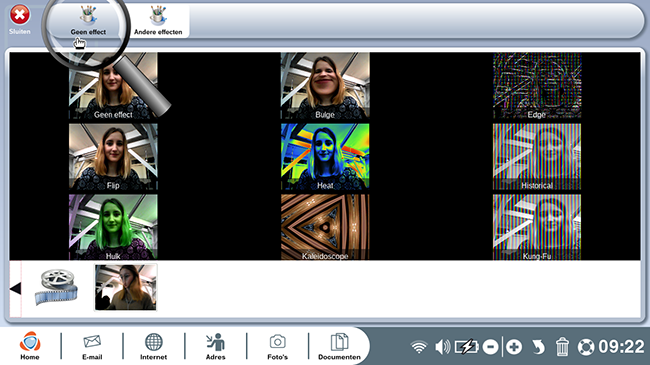650x365 pixels.
Task: Click the Geen effect toolbar button
Action: pyautogui.click(x=88, y=21)
